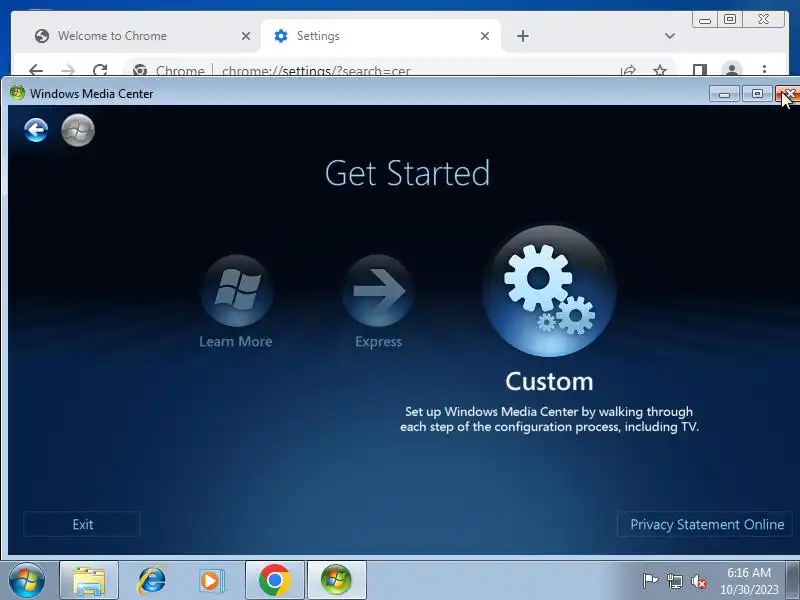The width and height of the screenshot is (800, 600).
Task: Maximize the Windows Media Center window
Action: tap(758, 94)
